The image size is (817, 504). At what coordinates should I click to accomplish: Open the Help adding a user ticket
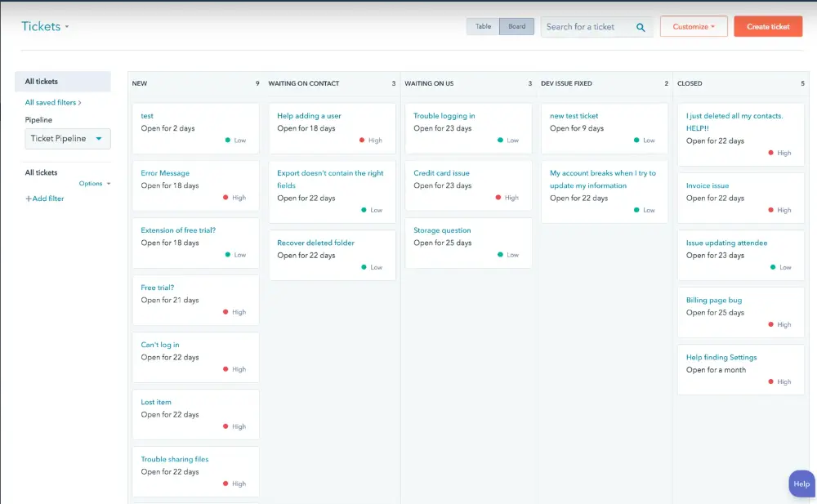(x=309, y=116)
